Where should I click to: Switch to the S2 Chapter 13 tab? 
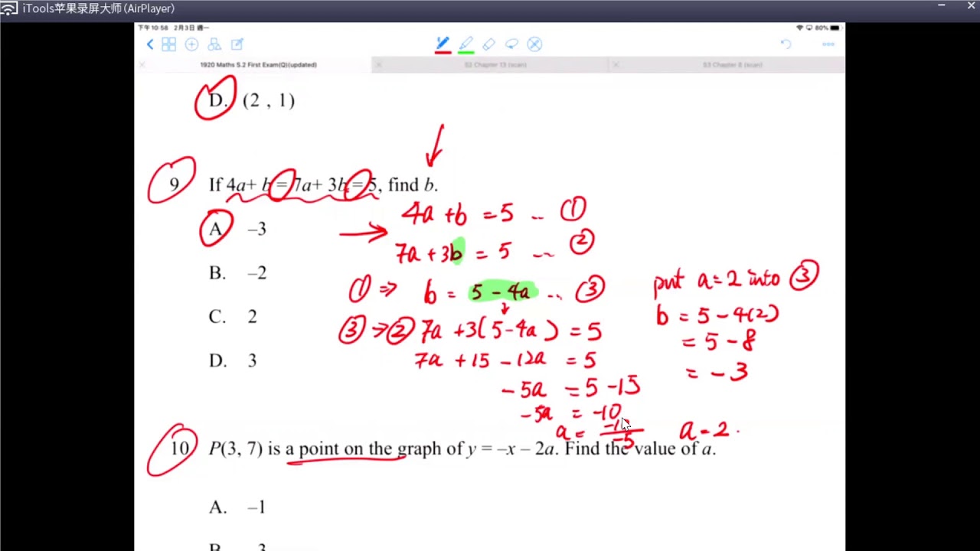click(x=495, y=65)
